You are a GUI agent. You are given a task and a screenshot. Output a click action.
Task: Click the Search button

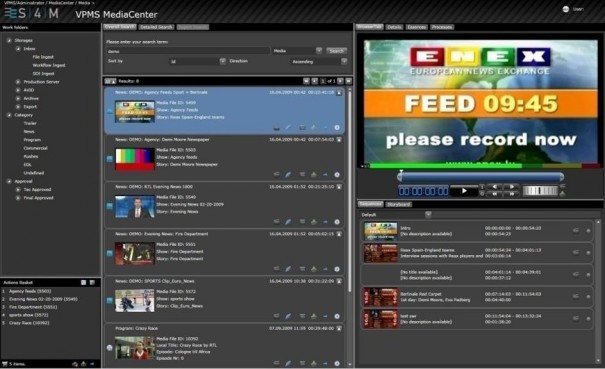[336, 51]
